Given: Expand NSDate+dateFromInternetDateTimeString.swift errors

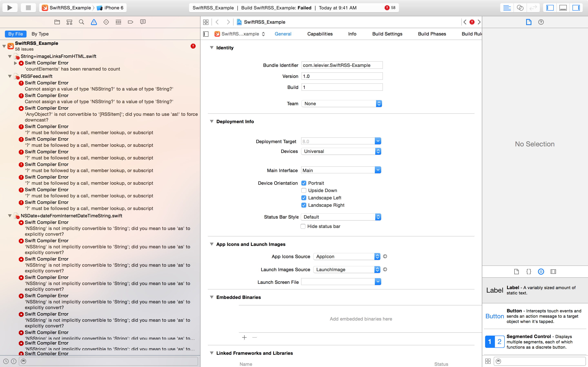Looking at the screenshot, I should [x=10, y=216].
